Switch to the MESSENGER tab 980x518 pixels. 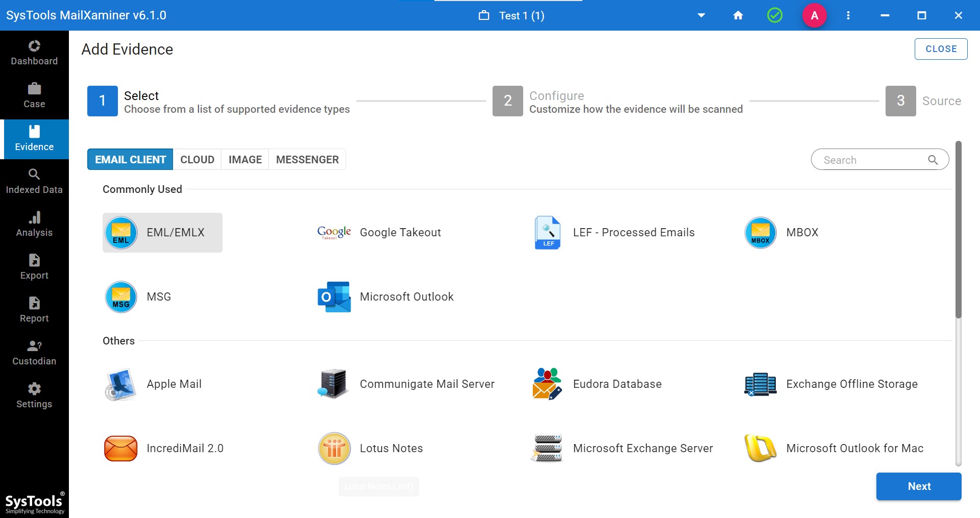(307, 160)
